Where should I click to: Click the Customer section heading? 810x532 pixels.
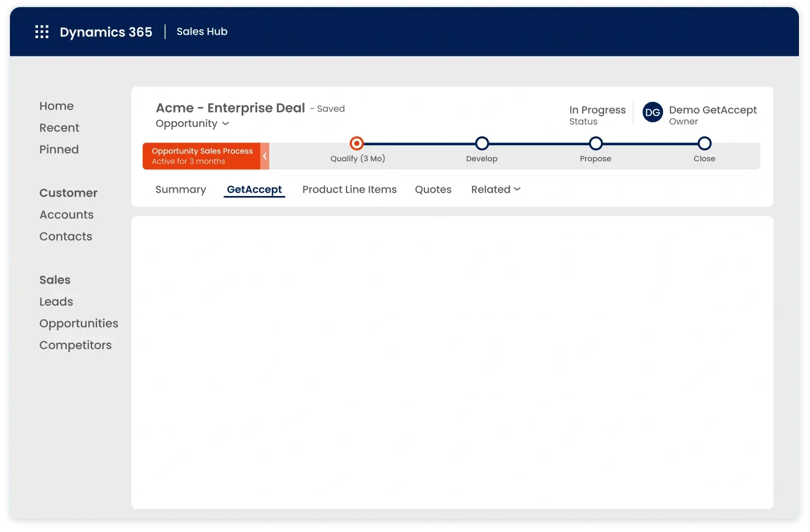(x=68, y=193)
